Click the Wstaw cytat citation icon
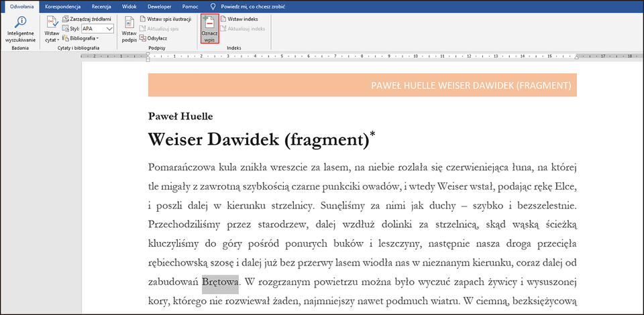 tap(52, 23)
